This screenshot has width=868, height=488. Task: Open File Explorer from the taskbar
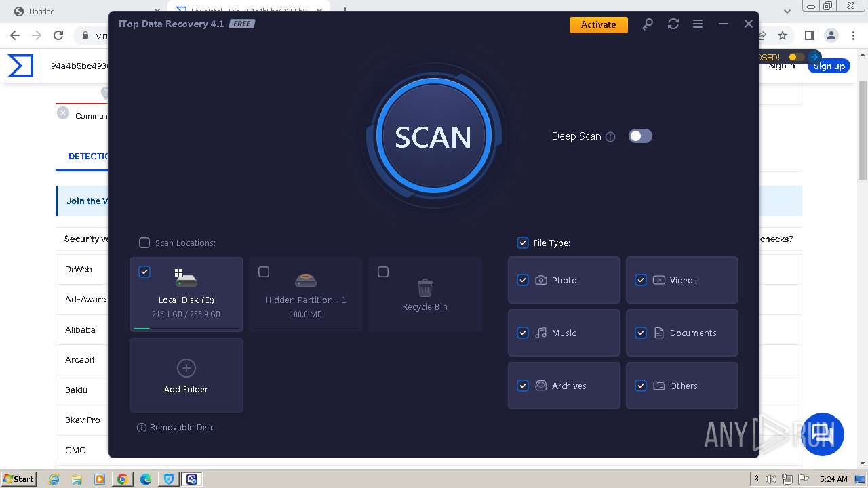click(x=77, y=479)
